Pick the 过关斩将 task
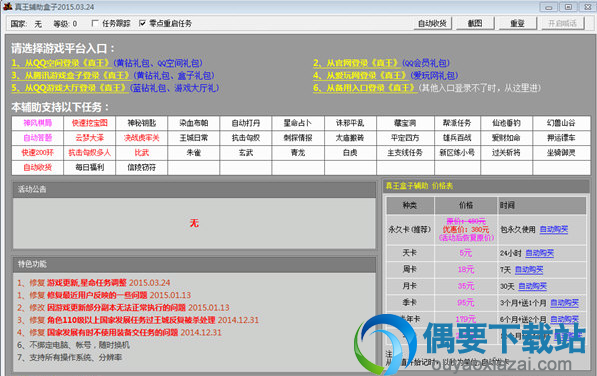The width and height of the screenshot is (597, 376). coord(506,153)
